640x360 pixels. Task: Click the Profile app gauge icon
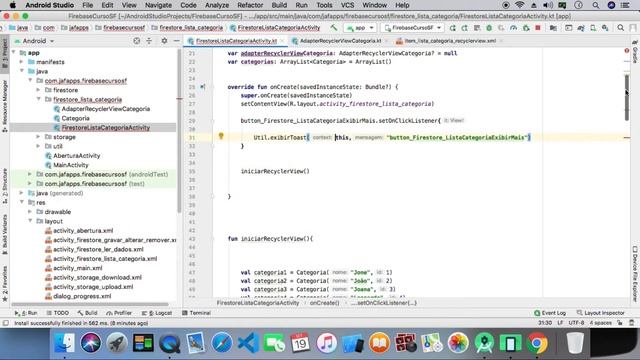[513, 28]
